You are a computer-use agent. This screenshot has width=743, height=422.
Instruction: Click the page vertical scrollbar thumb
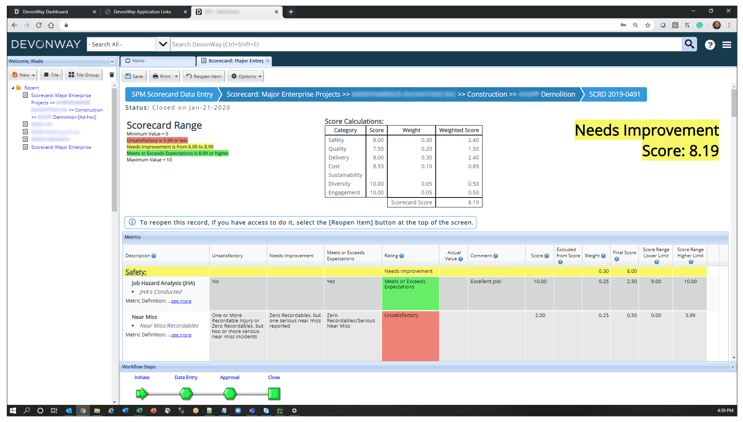pos(734,103)
